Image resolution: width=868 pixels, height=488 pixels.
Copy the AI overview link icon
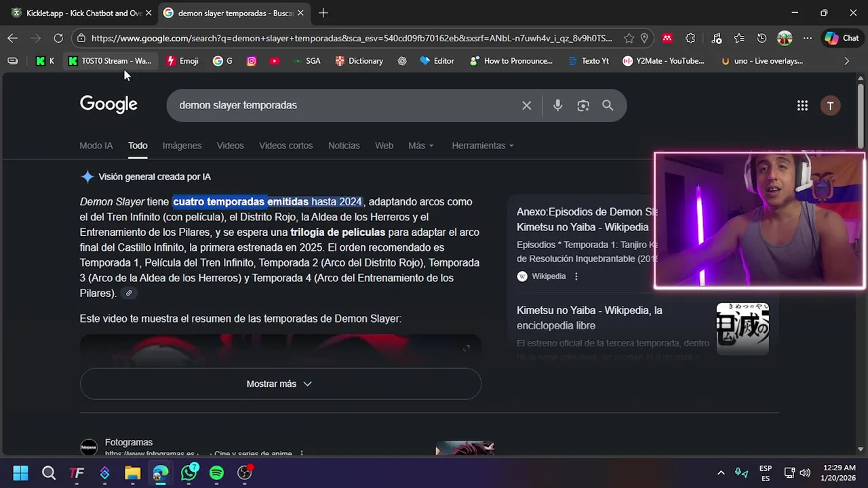coord(128,293)
